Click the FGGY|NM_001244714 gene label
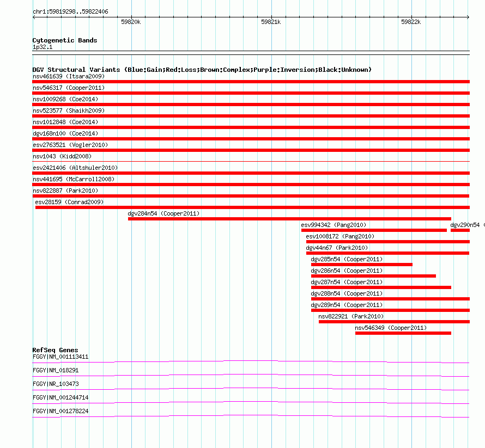This screenshot has width=485, height=448. pyautogui.click(x=60, y=397)
